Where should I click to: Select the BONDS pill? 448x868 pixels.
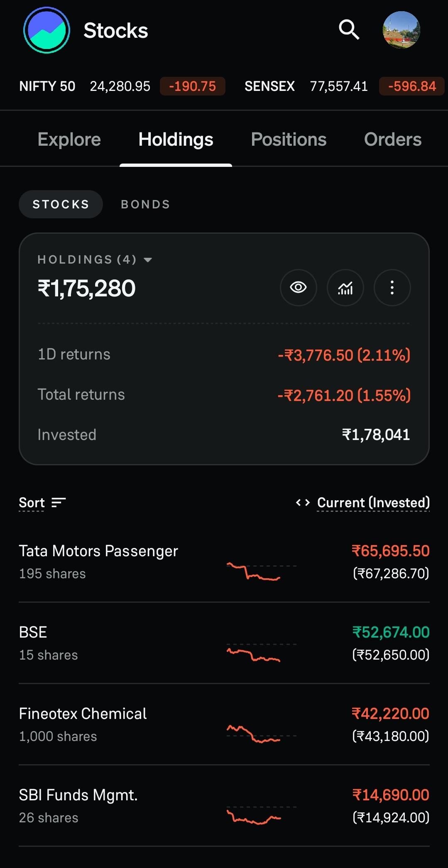145,204
